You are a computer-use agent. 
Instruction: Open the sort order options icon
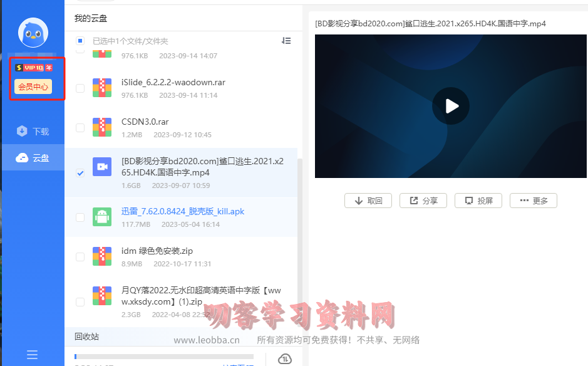coord(286,41)
